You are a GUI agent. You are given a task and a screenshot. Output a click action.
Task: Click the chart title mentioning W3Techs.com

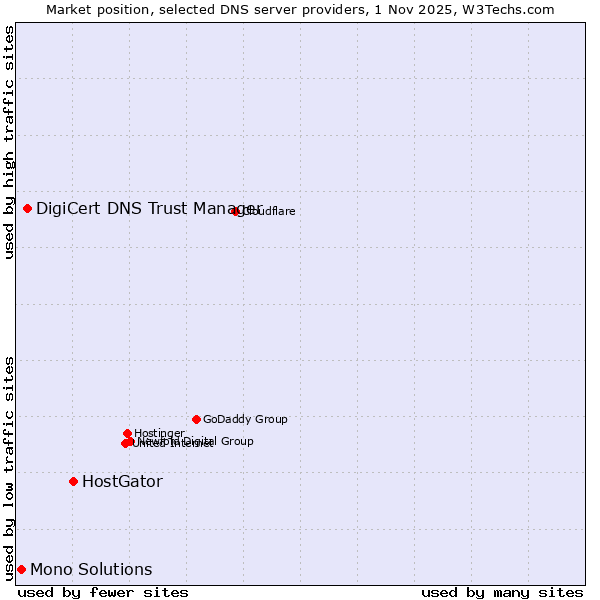(x=300, y=9)
